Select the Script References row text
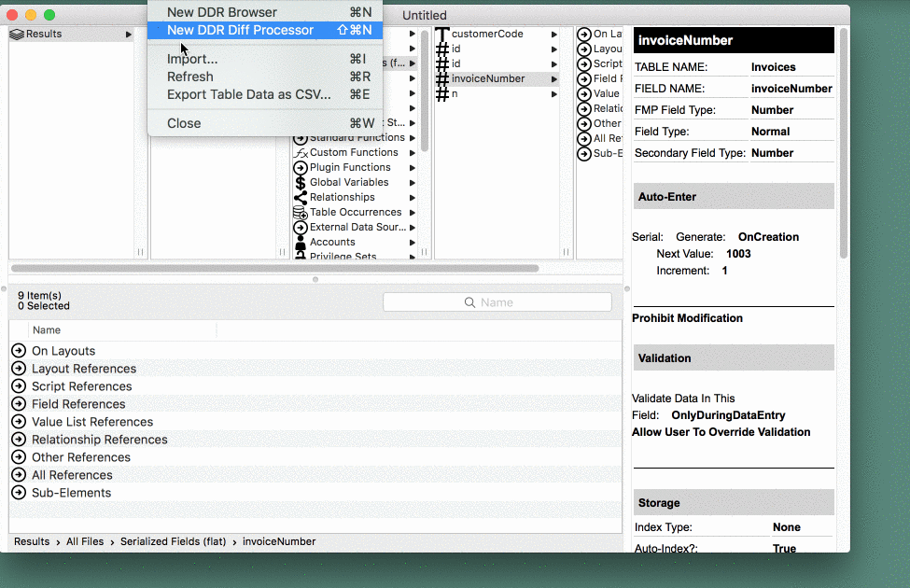 tap(82, 386)
